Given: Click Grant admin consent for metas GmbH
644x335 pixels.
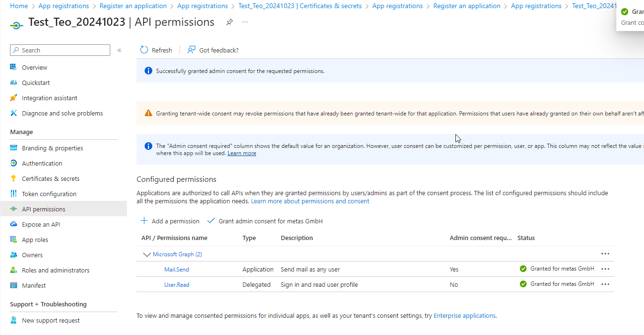Looking at the screenshot, I should click(265, 221).
